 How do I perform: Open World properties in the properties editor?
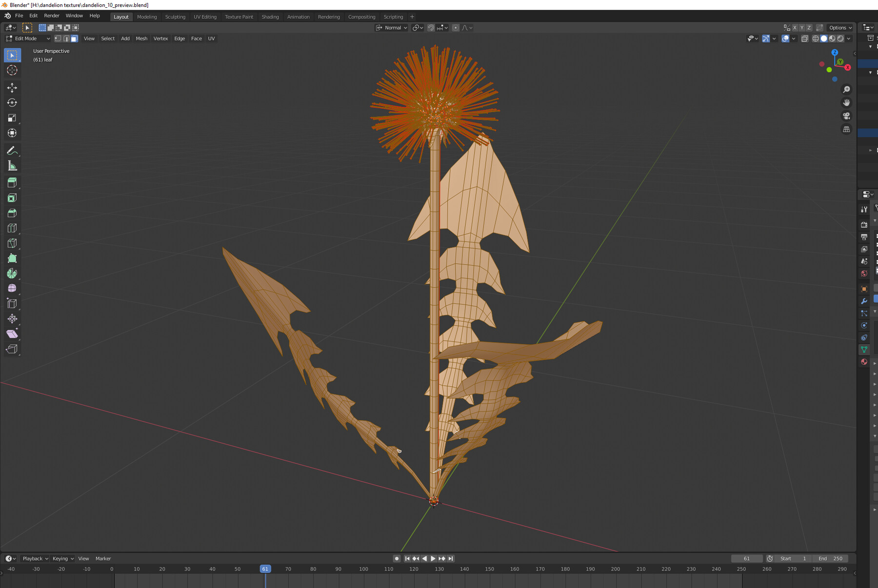(864, 274)
